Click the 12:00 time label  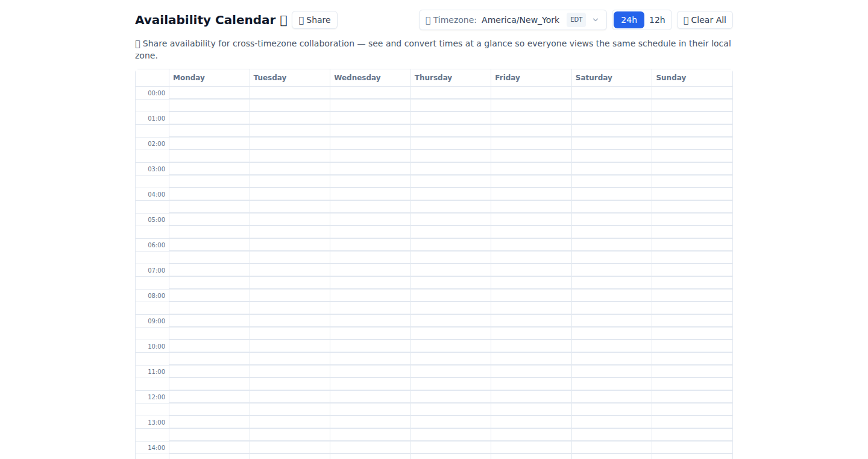[156, 397]
